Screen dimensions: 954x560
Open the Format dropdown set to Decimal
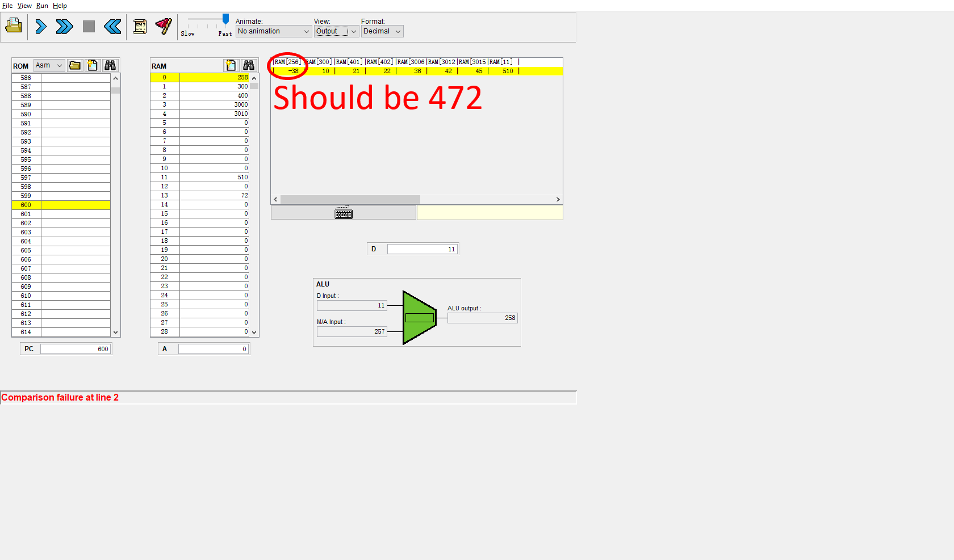pyautogui.click(x=382, y=31)
